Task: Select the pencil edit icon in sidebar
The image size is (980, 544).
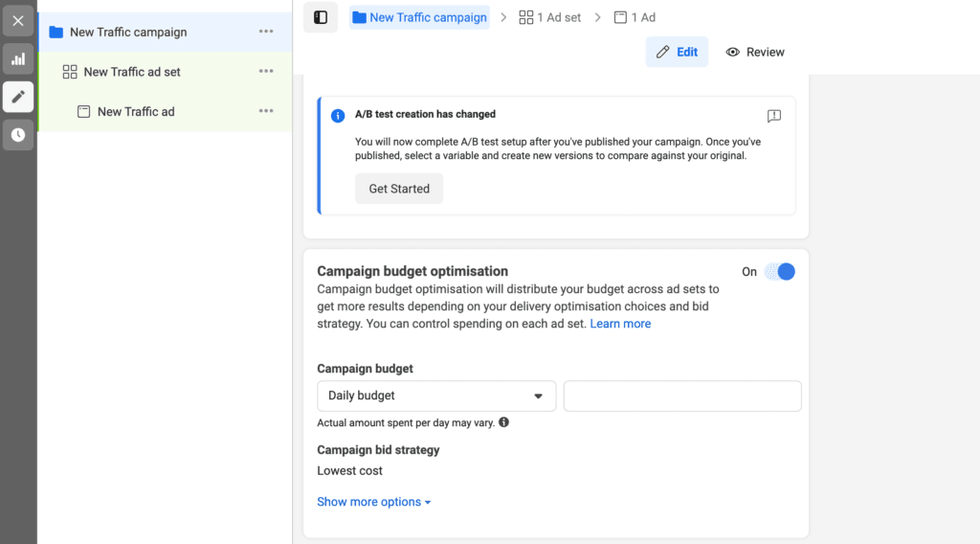Action: (x=18, y=97)
